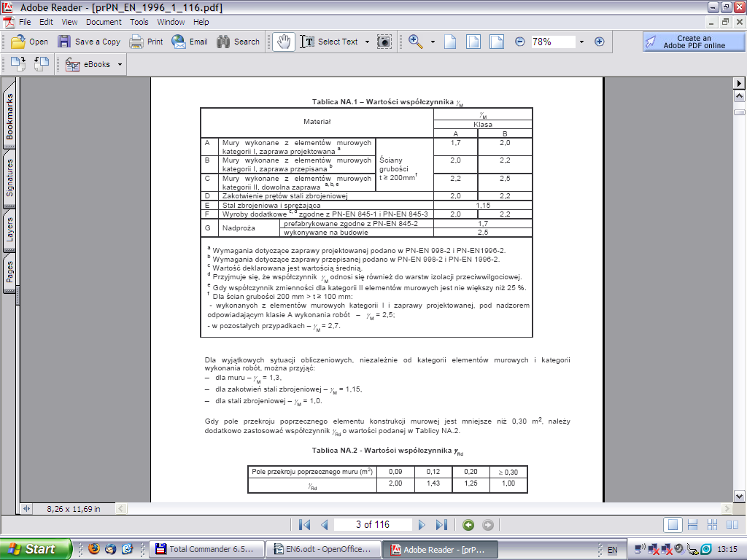This screenshot has width=747, height=560.
Task: Click the system clock 13:15
Action: click(x=727, y=550)
